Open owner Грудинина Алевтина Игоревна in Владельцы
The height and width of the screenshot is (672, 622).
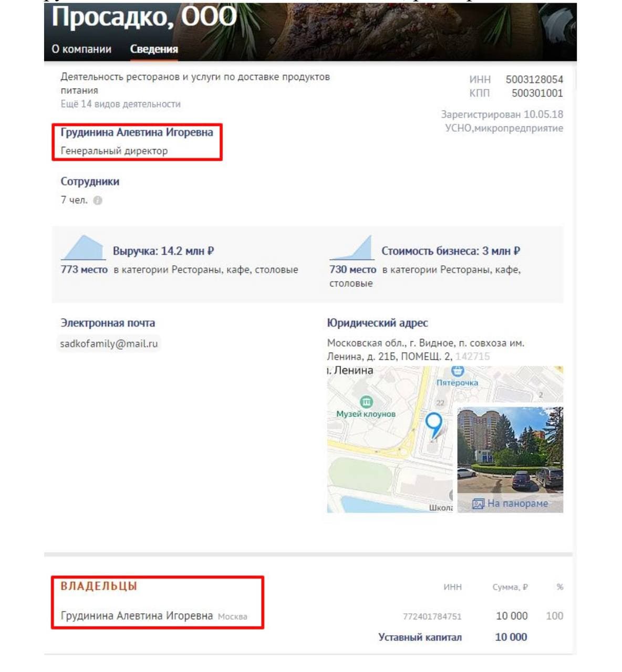[x=137, y=616]
